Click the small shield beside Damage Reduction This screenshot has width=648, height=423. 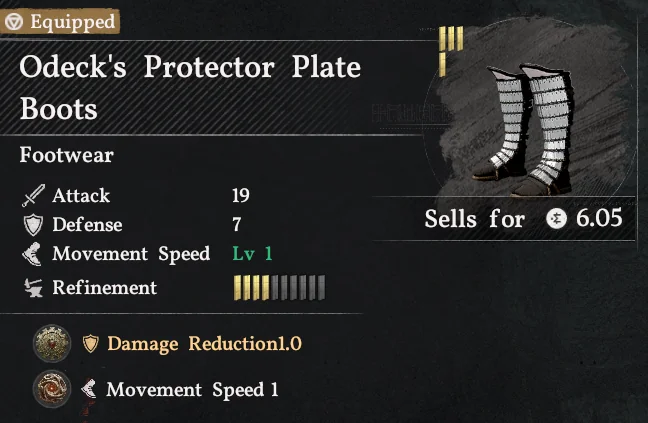click(x=91, y=344)
